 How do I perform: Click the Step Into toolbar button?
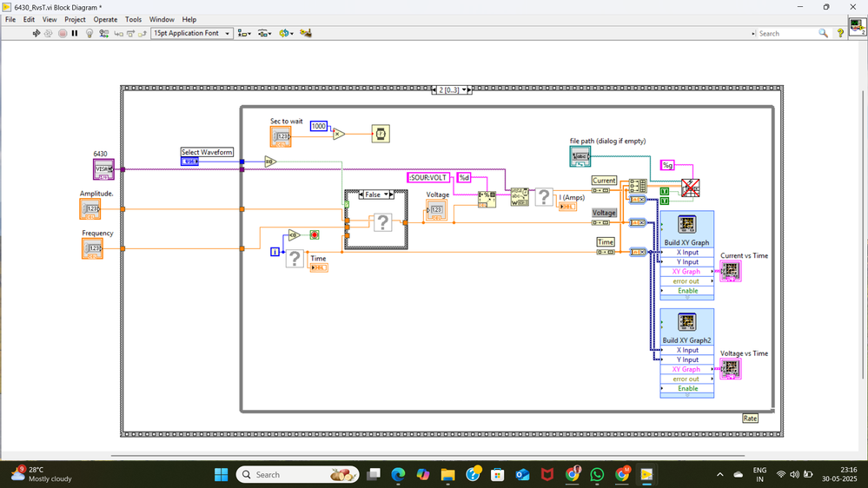click(118, 34)
